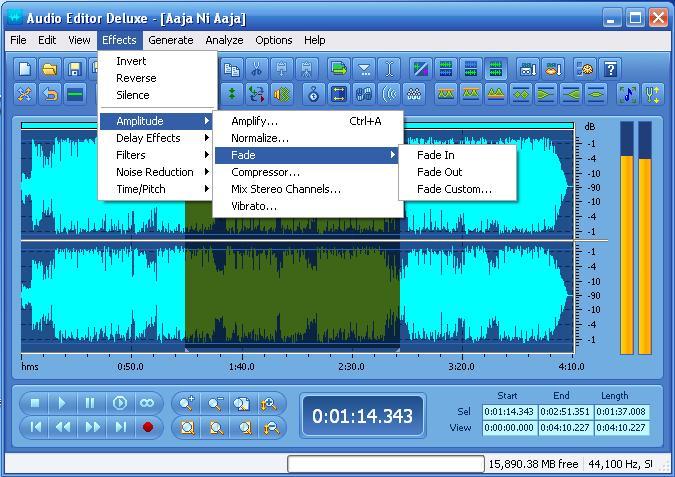Expand the Fade submenu entry
Viewport: 675px width, 477px height.
tap(307, 155)
